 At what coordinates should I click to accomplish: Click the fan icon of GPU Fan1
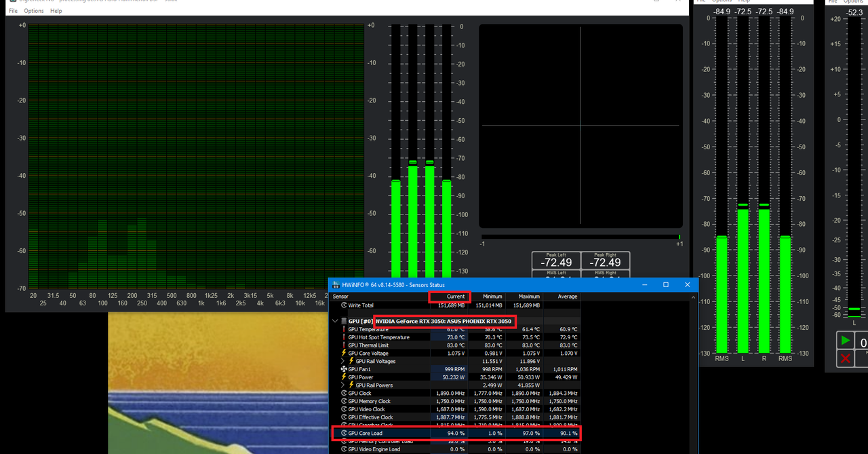344,369
